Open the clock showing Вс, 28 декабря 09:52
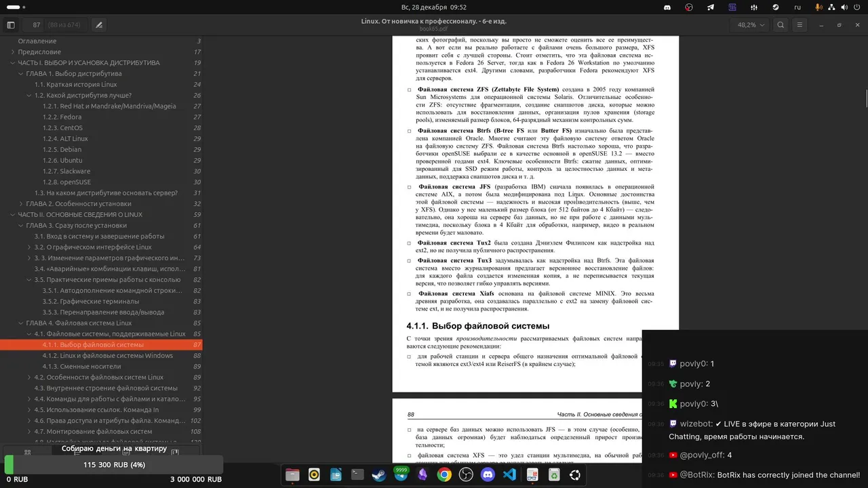868x488 pixels. point(434,7)
